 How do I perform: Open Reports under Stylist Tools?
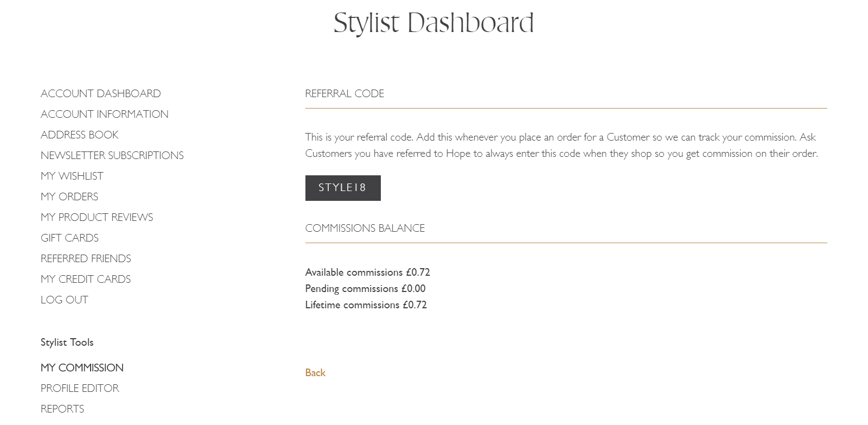[x=62, y=409]
